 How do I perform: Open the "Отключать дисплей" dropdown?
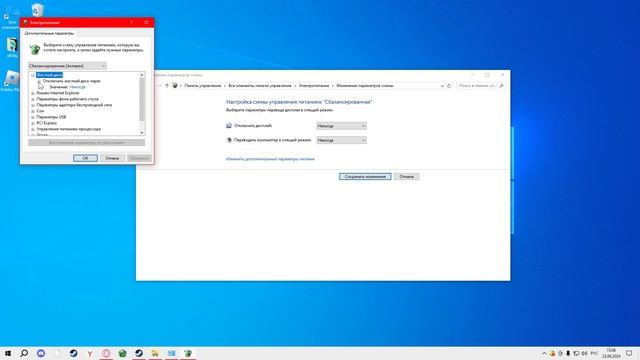[x=341, y=126]
